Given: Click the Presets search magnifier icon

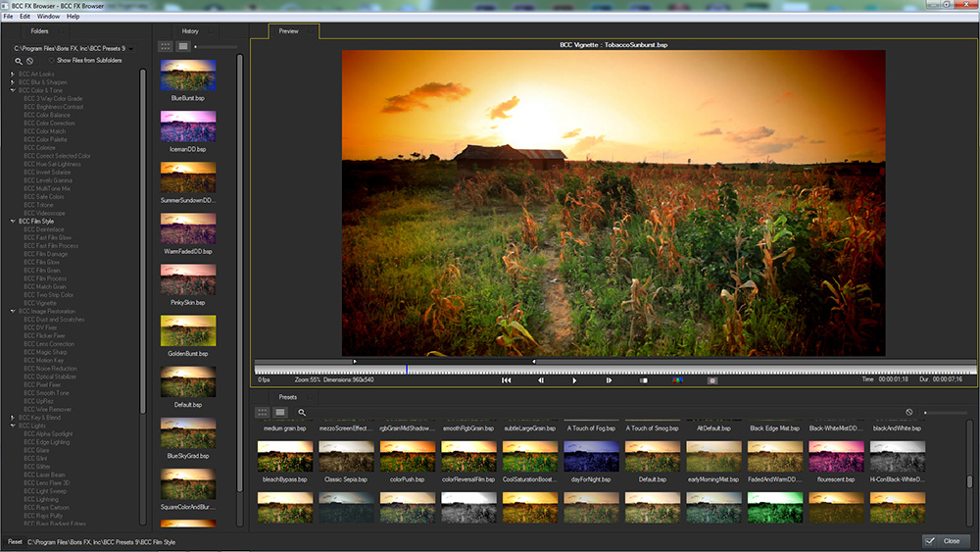Looking at the screenshot, I should click(302, 413).
